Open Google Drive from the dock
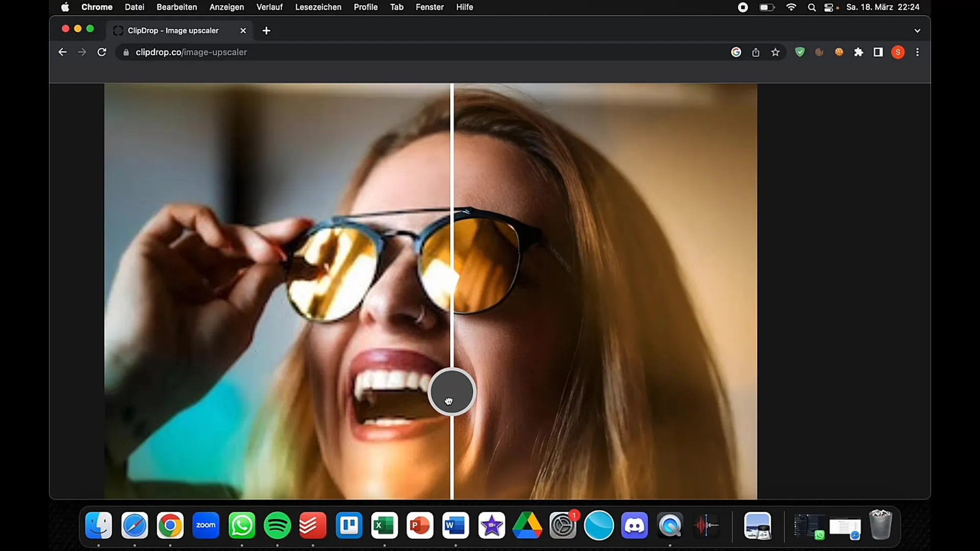 527,525
